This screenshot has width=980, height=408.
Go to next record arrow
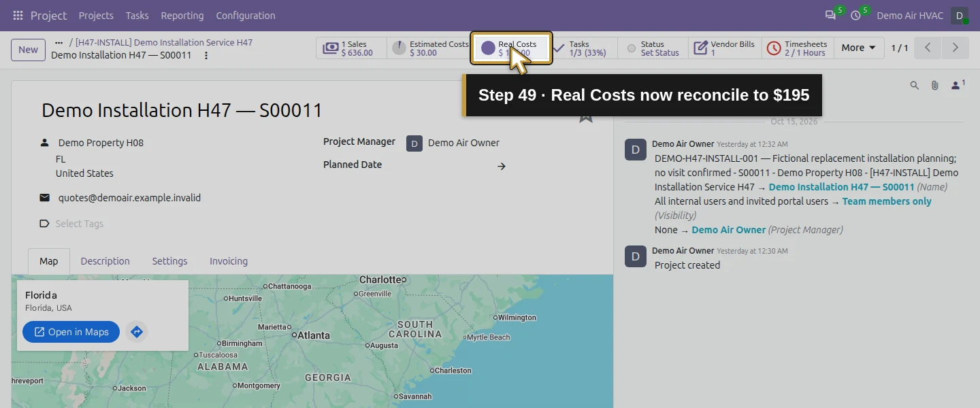coord(955,48)
